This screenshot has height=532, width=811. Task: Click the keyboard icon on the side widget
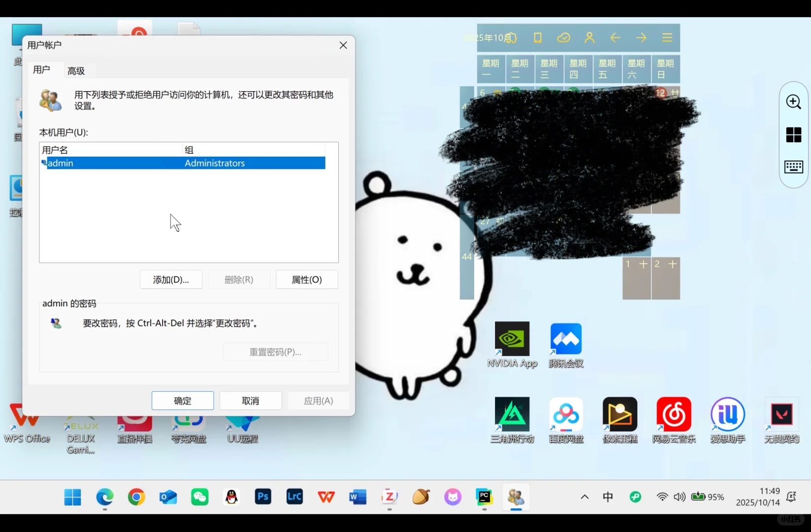pos(793,167)
